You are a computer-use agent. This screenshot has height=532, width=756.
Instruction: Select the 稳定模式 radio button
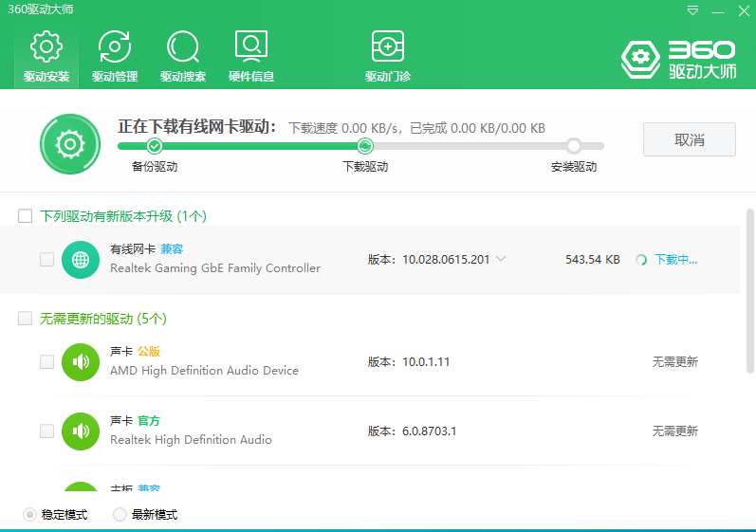tap(30, 515)
